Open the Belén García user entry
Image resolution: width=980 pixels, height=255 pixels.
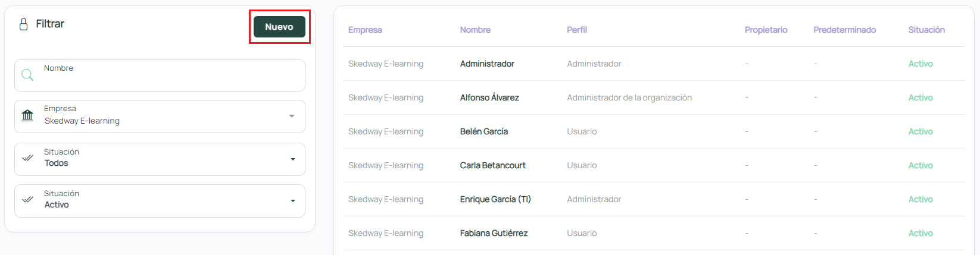tap(483, 131)
